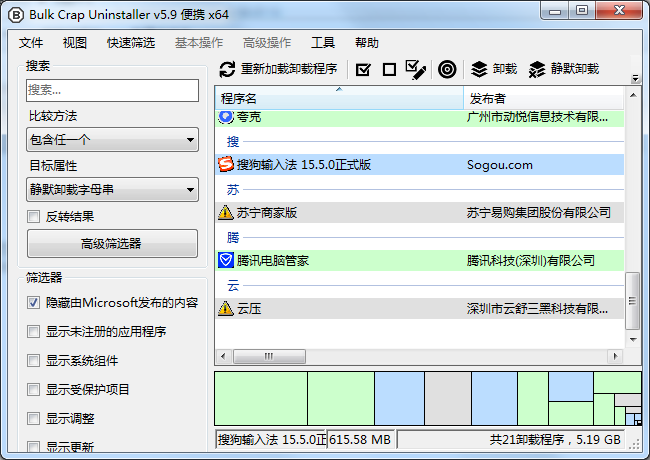This screenshot has width=650, height=460.
Task: Collapse the 腾 group header
Action: click(233, 237)
